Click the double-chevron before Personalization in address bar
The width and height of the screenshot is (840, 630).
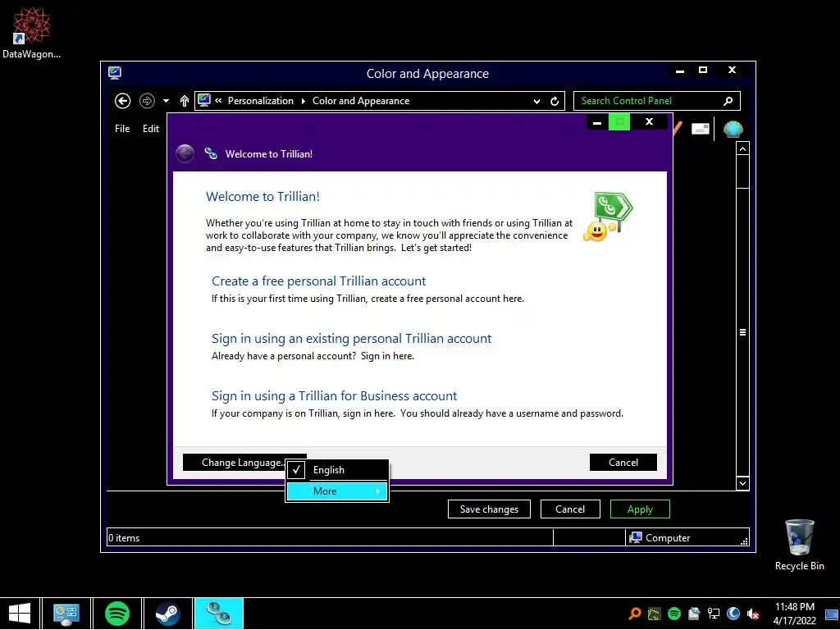218,100
